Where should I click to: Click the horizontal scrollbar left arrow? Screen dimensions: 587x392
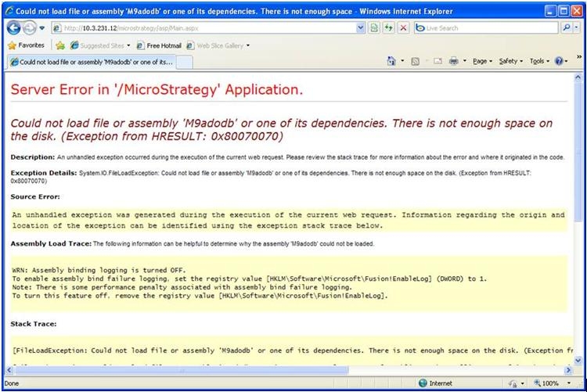tap(9, 370)
